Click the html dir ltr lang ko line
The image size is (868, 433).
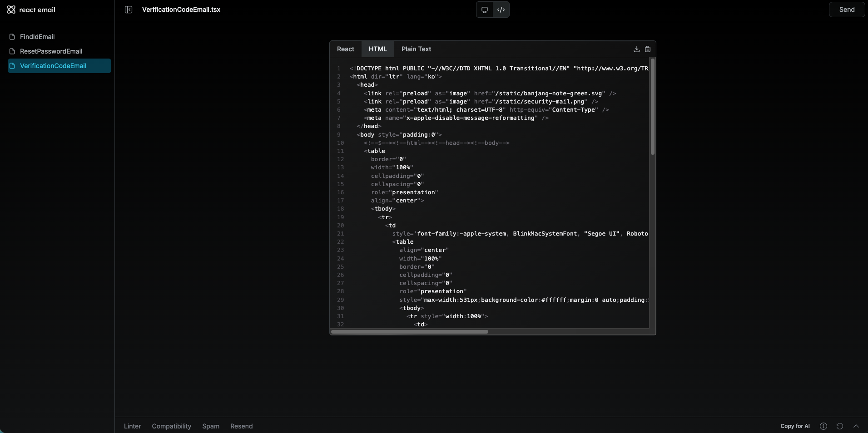(x=396, y=77)
